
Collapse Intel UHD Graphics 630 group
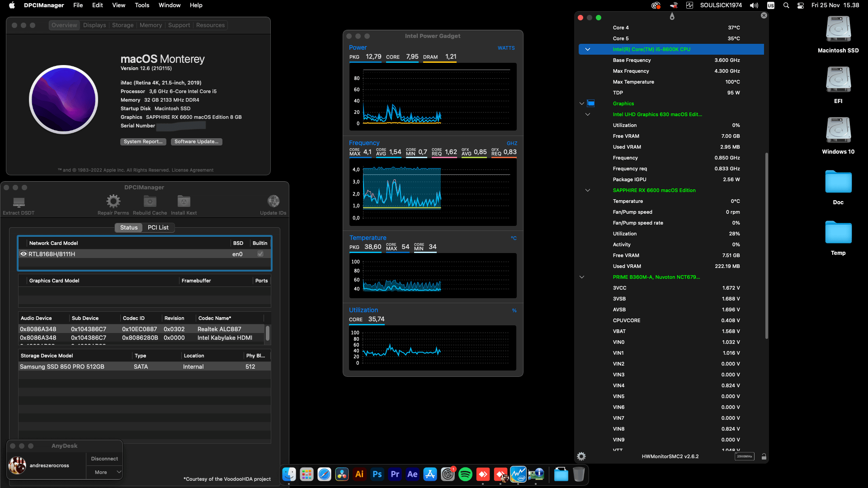pyautogui.click(x=588, y=114)
